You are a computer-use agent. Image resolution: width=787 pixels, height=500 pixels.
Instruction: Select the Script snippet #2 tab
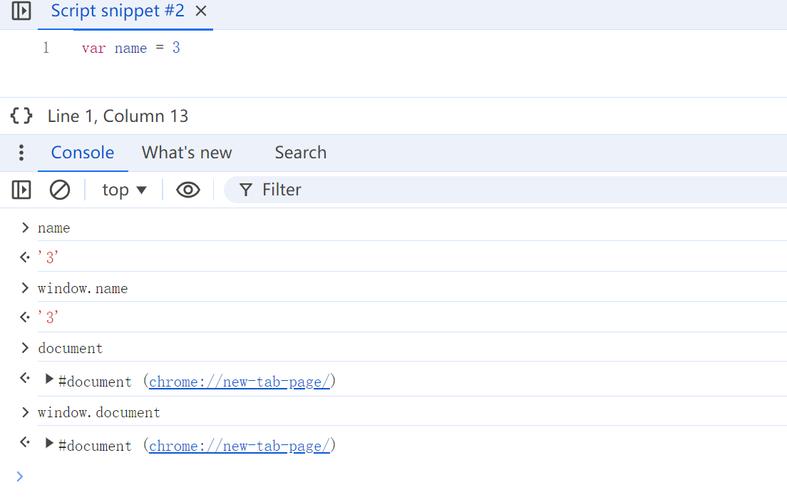[117, 11]
